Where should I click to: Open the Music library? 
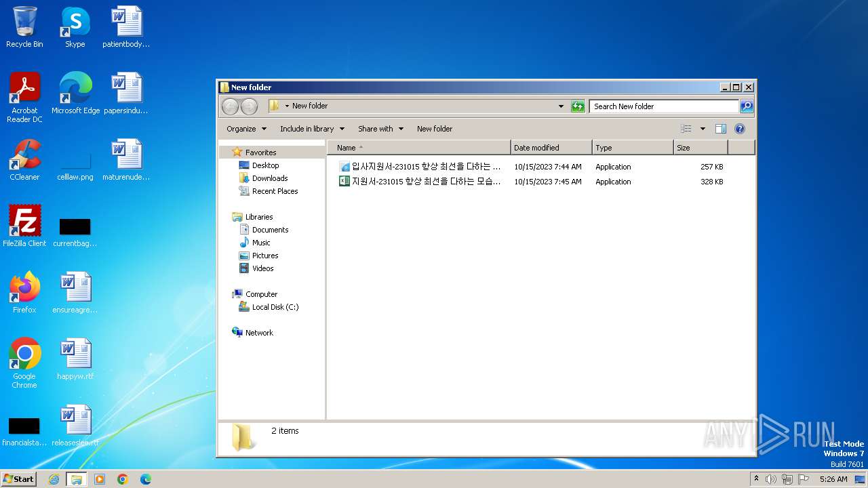pyautogui.click(x=261, y=243)
